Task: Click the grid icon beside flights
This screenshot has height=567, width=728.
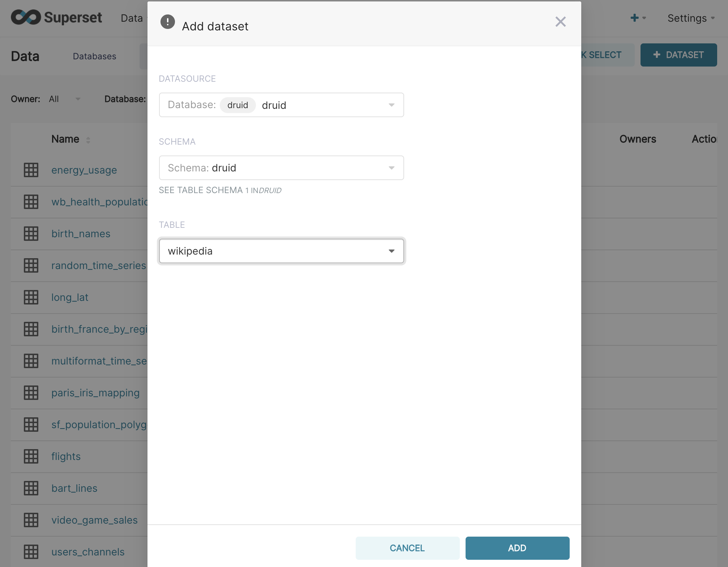Action: [x=31, y=456]
